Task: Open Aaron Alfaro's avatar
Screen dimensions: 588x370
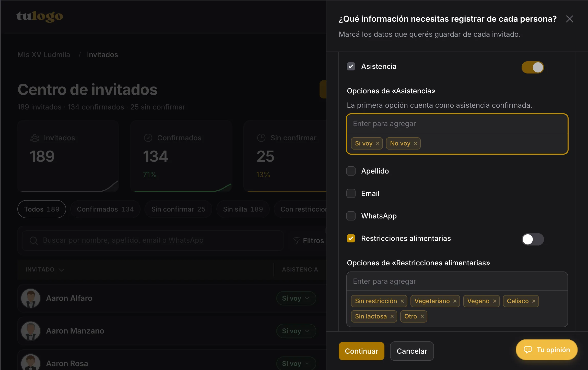Action: click(x=31, y=298)
